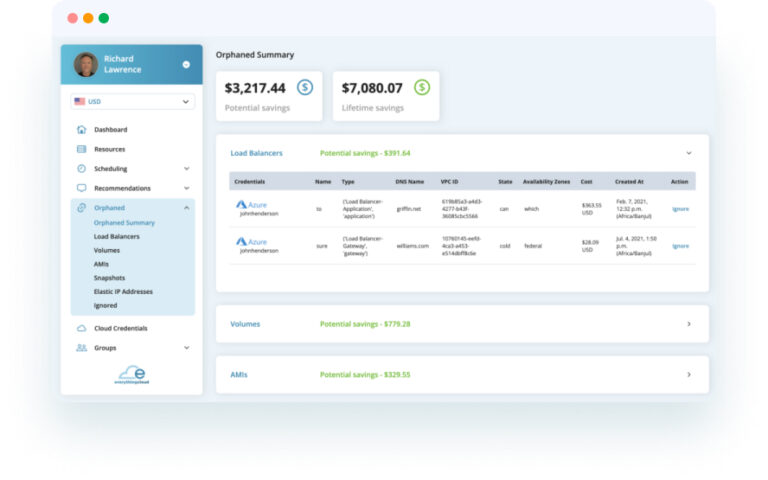This screenshot has width=768, height=480.
Task: Click the US flag icon in currency selector
Action: [79, 101]
